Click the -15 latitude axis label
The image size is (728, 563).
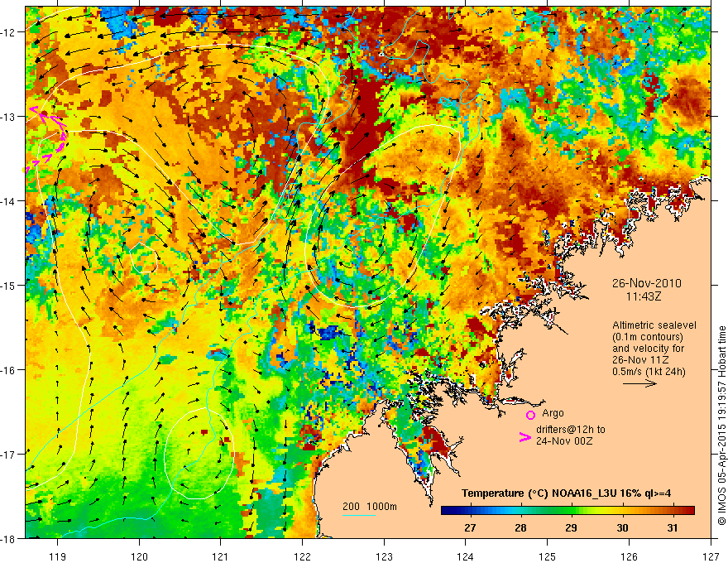9,285
